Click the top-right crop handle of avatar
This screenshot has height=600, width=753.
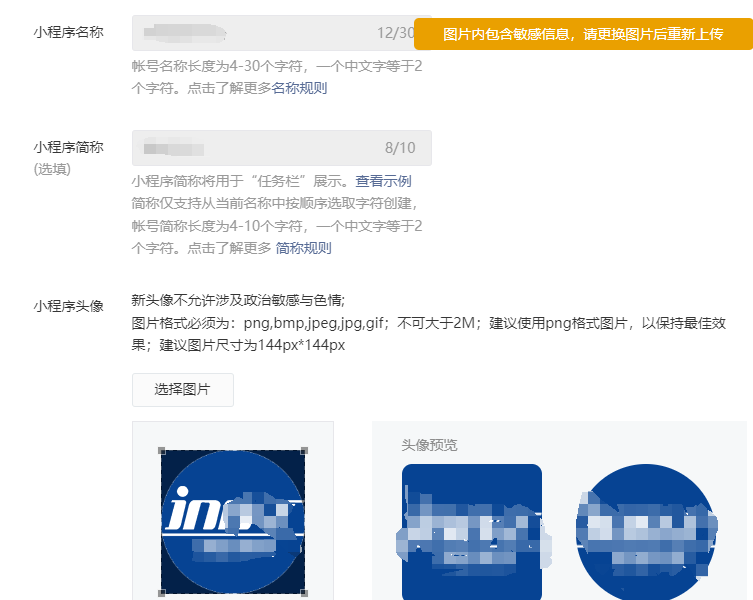[x=304, y=451]
